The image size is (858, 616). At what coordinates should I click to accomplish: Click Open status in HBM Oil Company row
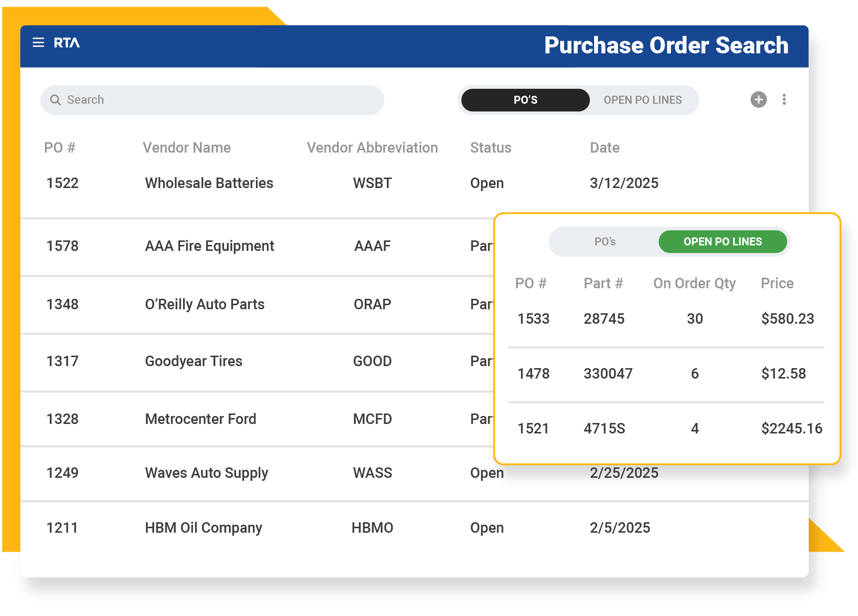point(487,528)
